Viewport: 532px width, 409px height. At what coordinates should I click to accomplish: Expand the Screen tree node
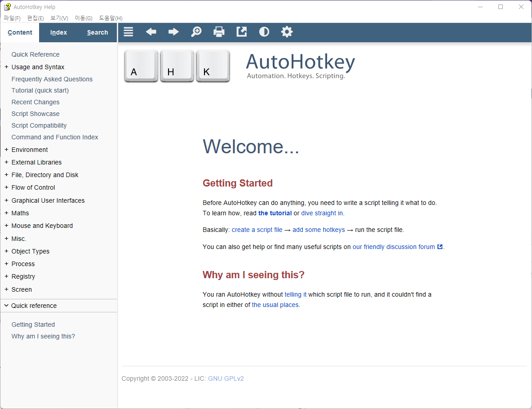(6, 289)
